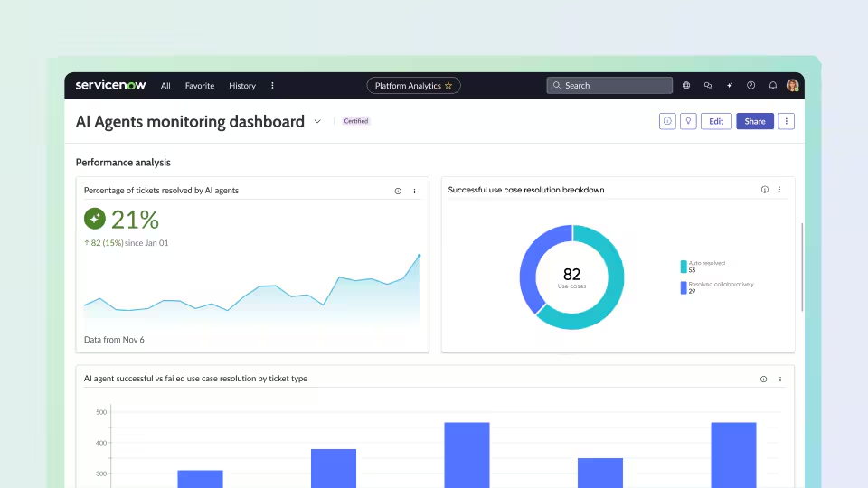Click the Share button
This screenshot has width=868, height=488.
tap(755, 121)
